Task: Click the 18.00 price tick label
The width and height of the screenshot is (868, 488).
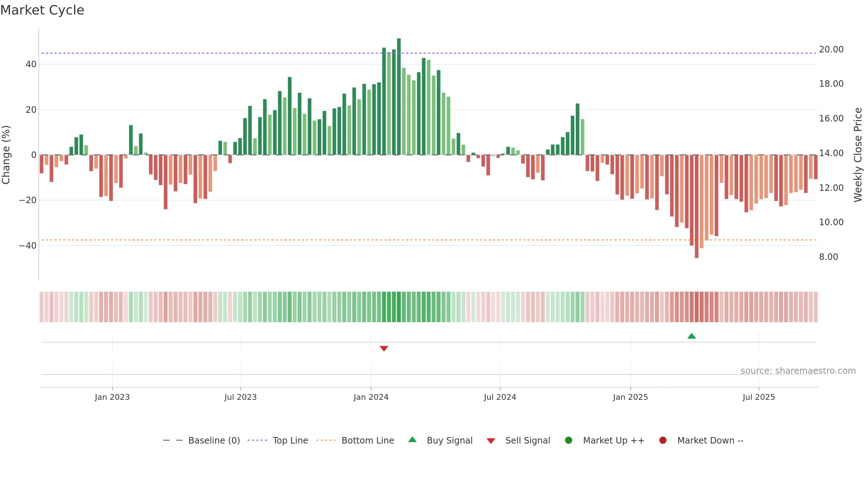Action: 831,84
